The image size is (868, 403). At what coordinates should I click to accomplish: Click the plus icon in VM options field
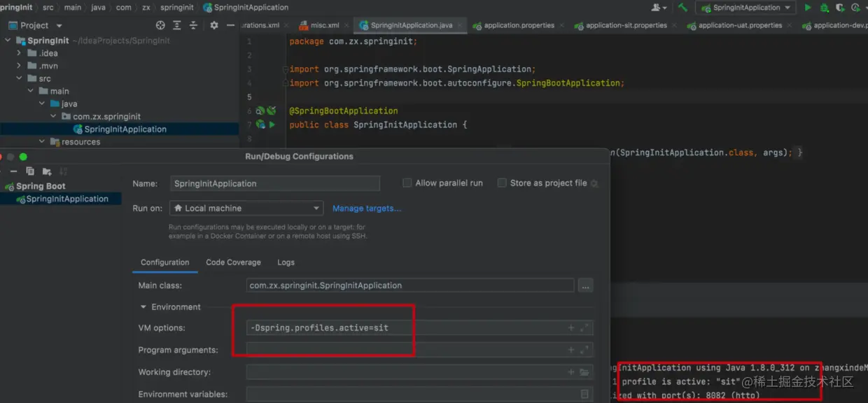[x=571, y=327]
